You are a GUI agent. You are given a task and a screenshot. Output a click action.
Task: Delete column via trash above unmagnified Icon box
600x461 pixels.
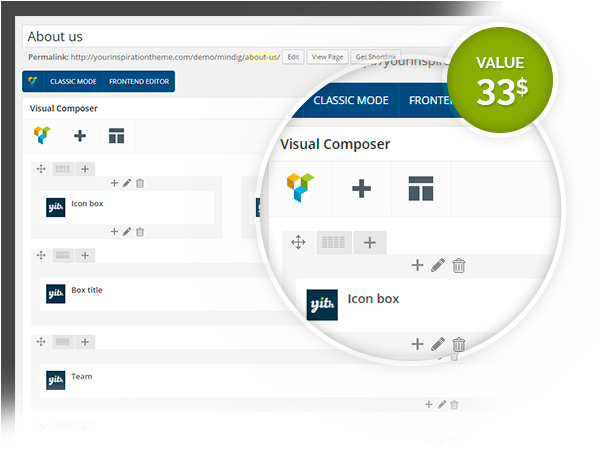tap(140, 183)
